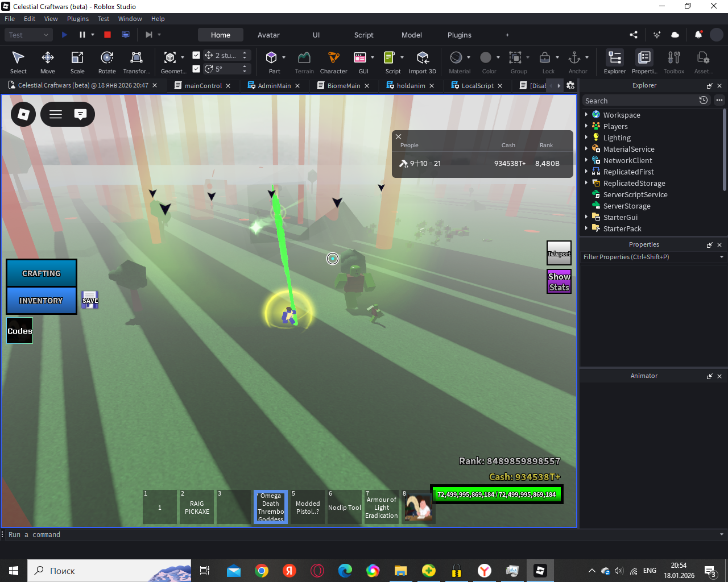Switch to the AdminMain script tab
The width and height of the screenshot is (728, 582).
(x=274, y=86)
